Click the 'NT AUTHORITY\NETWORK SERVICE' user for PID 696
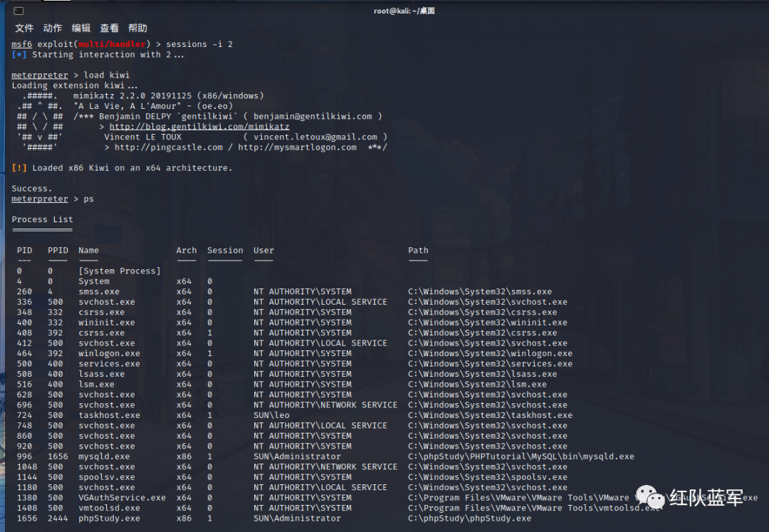 click(325, 405)
